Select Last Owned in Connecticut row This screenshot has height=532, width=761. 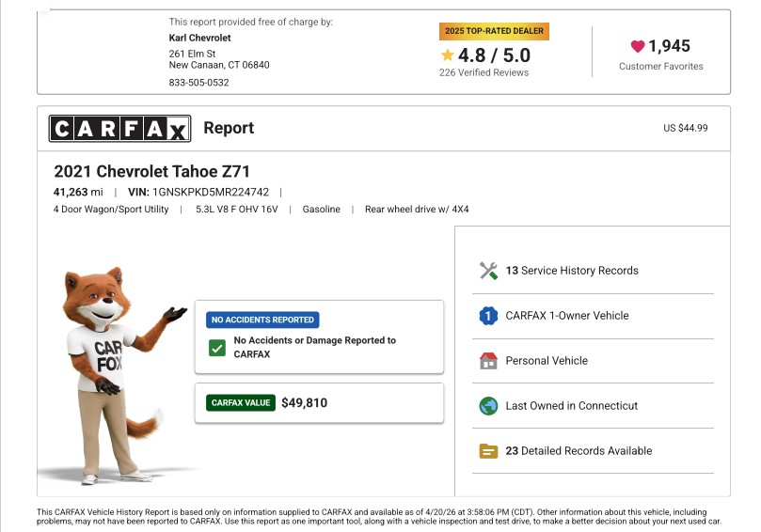tap(572, 406)
